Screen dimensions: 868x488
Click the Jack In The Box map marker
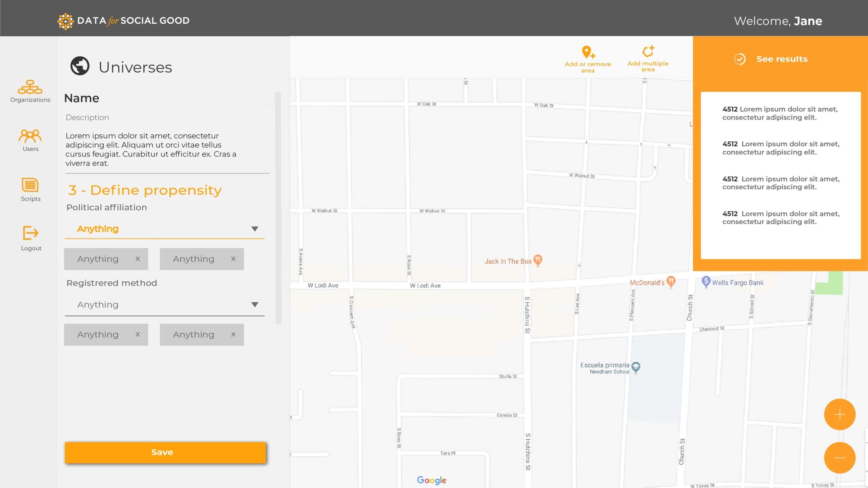538,260
